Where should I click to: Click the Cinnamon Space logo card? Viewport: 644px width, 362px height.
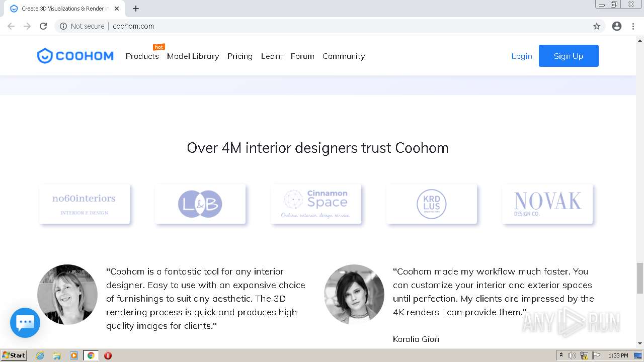pyautogui.click(x=316, y=204)
